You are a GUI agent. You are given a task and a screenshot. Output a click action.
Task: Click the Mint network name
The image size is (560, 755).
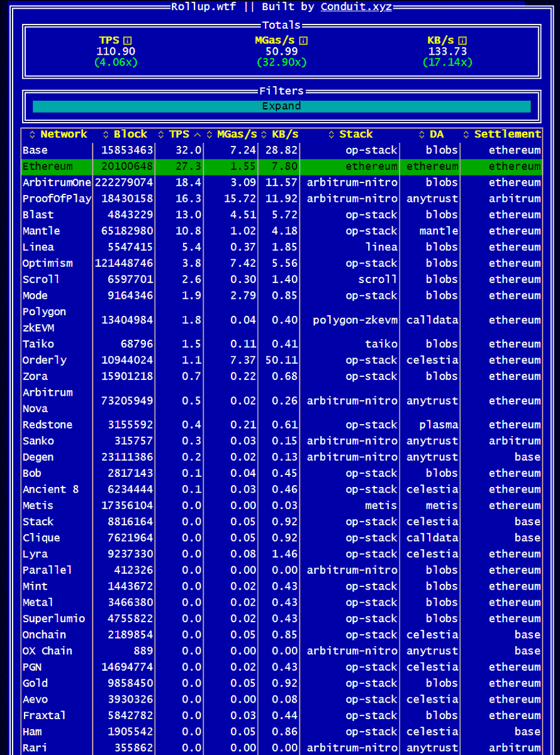pos(35,586)
